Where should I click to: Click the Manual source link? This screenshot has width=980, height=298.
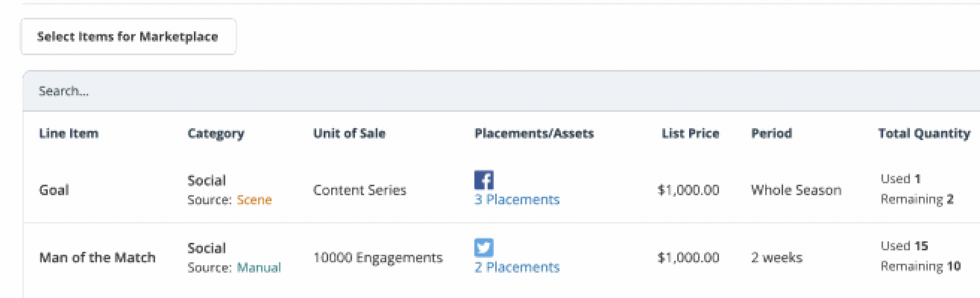pos(259,267)
